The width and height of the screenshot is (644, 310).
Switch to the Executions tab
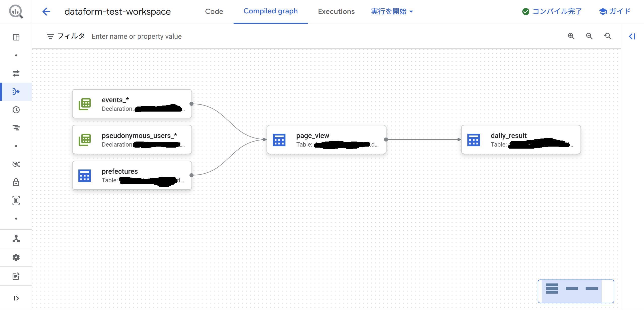pos(336,12)
